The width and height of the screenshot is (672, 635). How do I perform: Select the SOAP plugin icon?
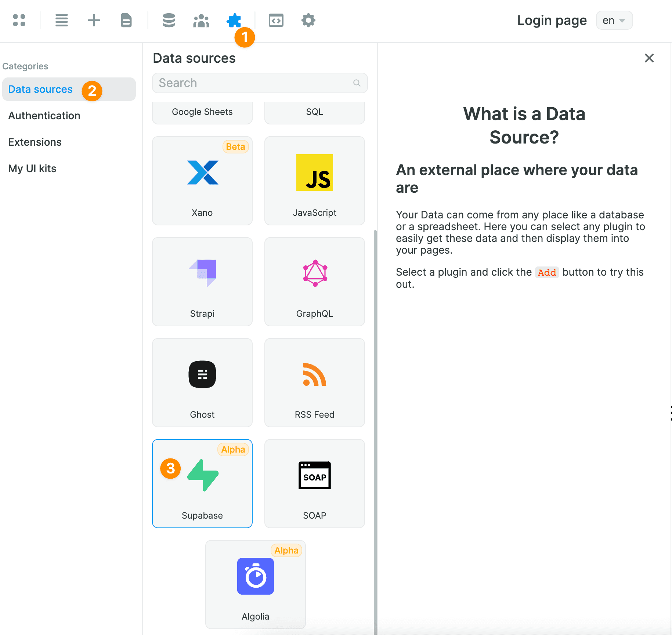tap(315, 475)
